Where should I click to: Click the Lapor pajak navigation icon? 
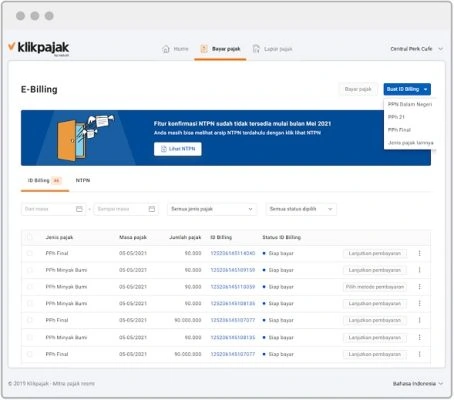pos(256,49)
